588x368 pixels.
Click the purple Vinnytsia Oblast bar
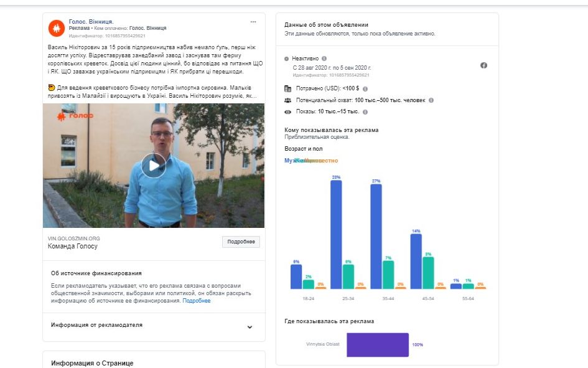[x=377, y=344]
